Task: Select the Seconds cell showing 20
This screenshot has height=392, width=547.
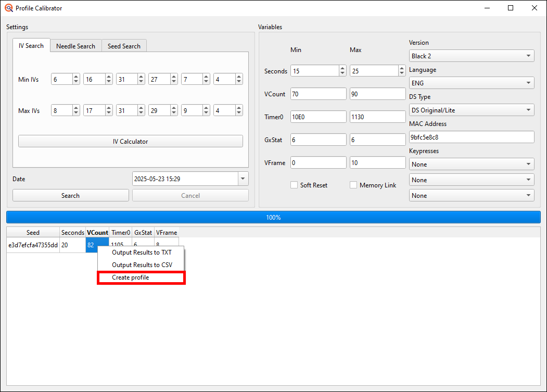Action: pos(72,245)
